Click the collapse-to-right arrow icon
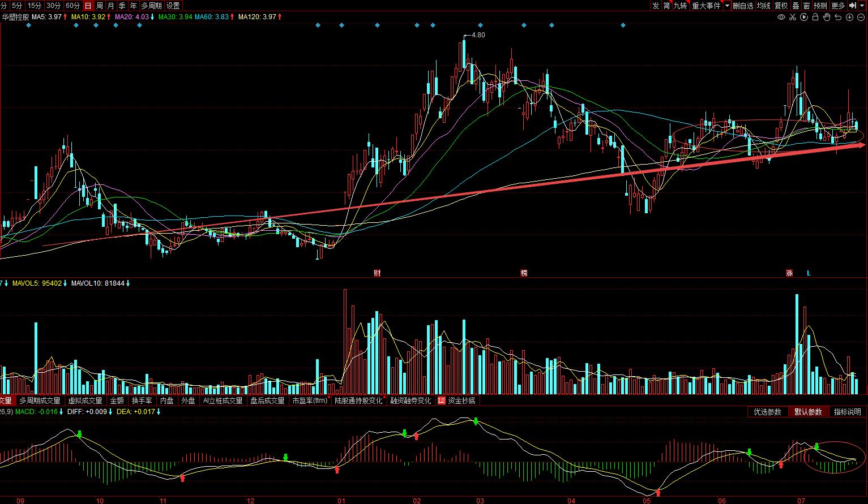The height and width of the screenshot is (504, 868). pyautogui.click(x=853, y=6)
